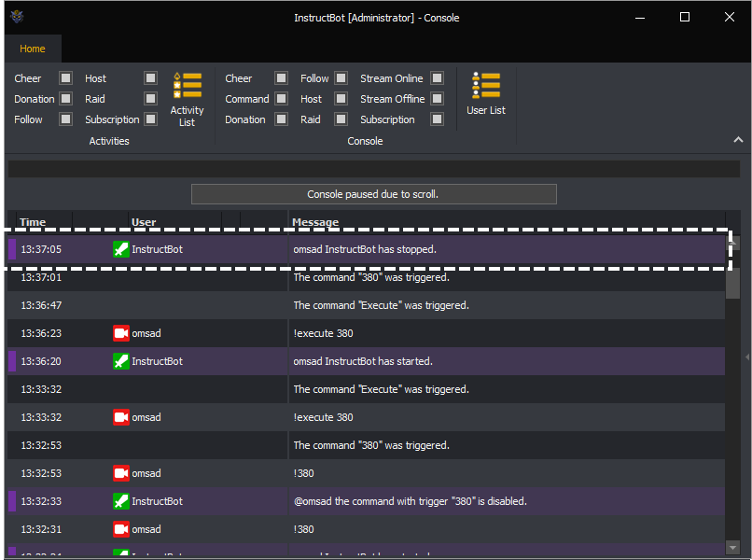Maximize the InstructBot window

point(685,18)
